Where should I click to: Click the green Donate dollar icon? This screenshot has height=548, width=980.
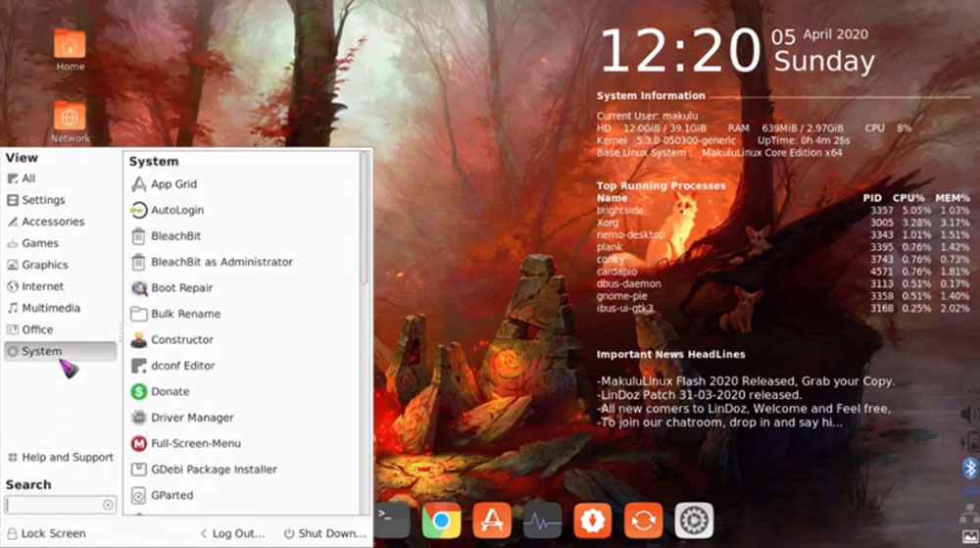point(139,392)
